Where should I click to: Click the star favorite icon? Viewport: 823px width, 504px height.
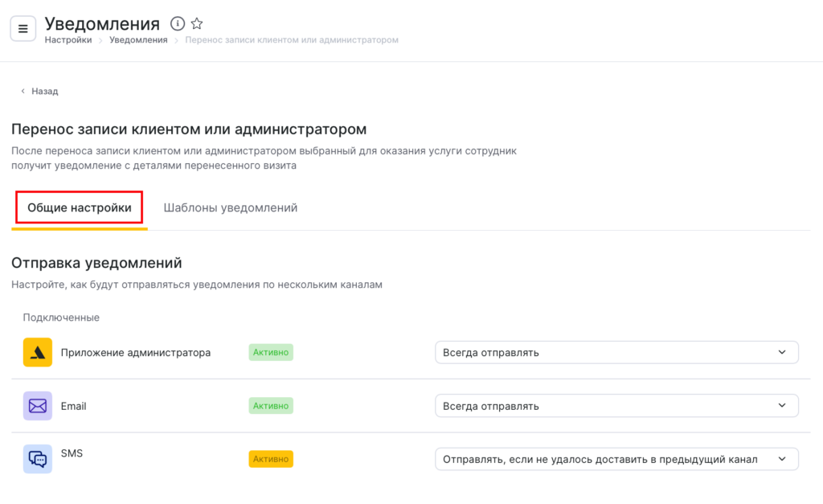pos(197,24)
